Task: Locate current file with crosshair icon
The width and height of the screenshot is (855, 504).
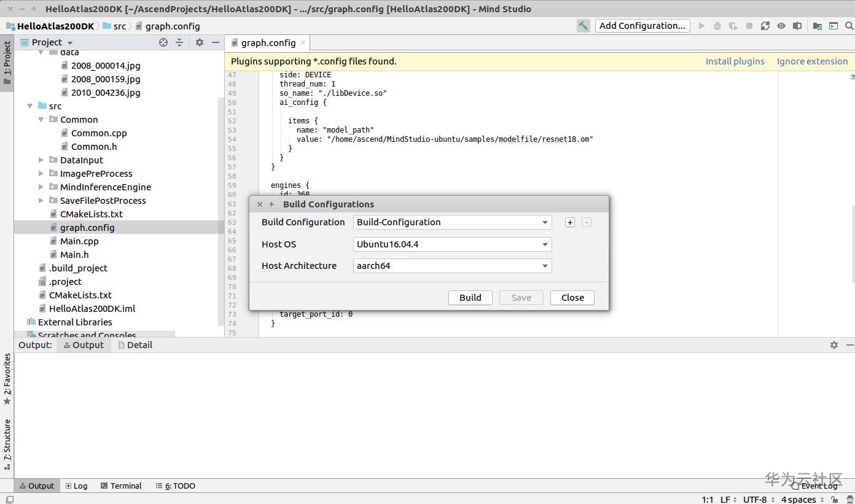Action: (163, 42)
